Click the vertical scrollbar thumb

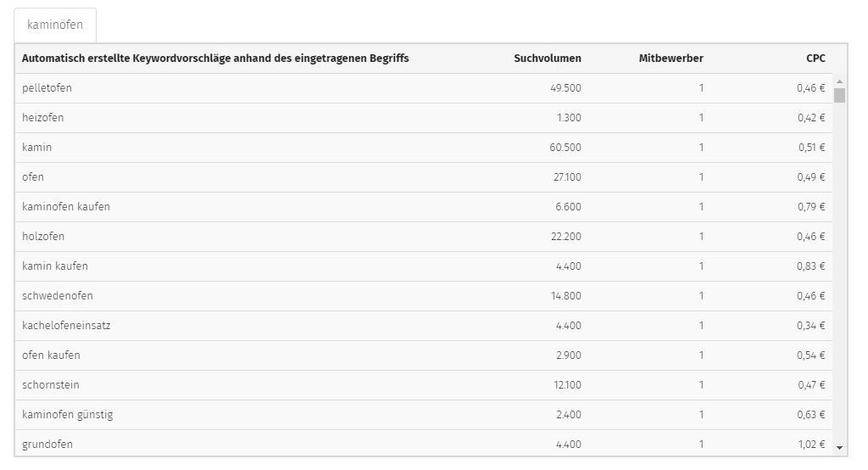[x=839, y=95]
